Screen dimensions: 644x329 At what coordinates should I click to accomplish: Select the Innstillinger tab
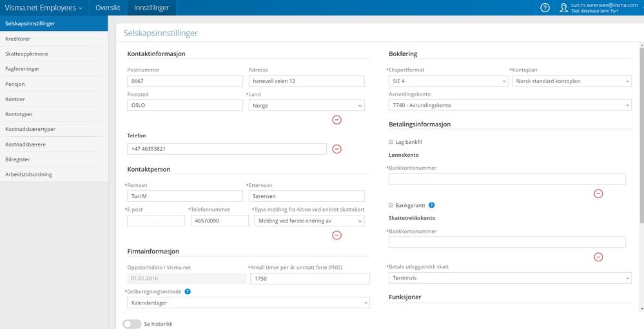point(151,8)
